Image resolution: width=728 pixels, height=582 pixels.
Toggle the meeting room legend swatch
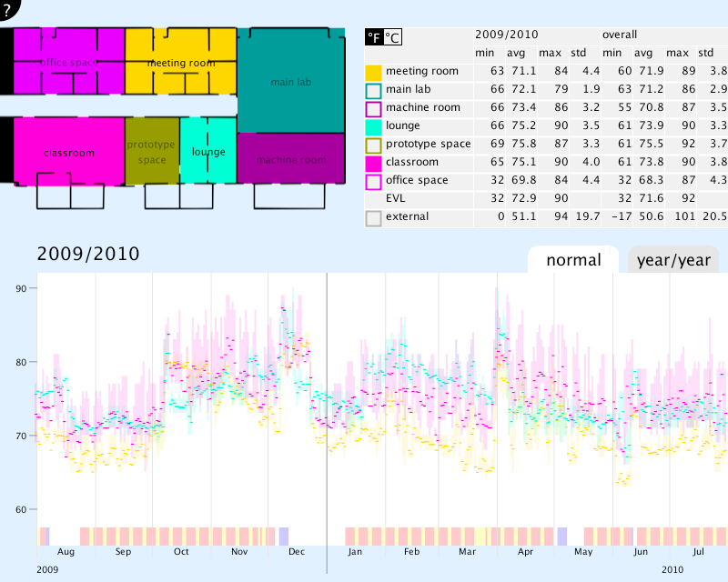[x=373, y=73]
